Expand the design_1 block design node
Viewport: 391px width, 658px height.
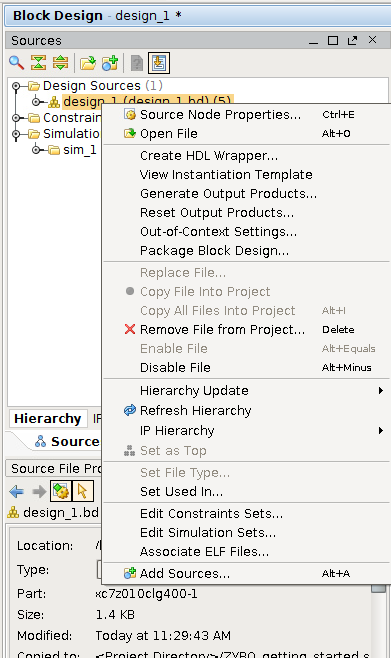(x=36, y=102)
